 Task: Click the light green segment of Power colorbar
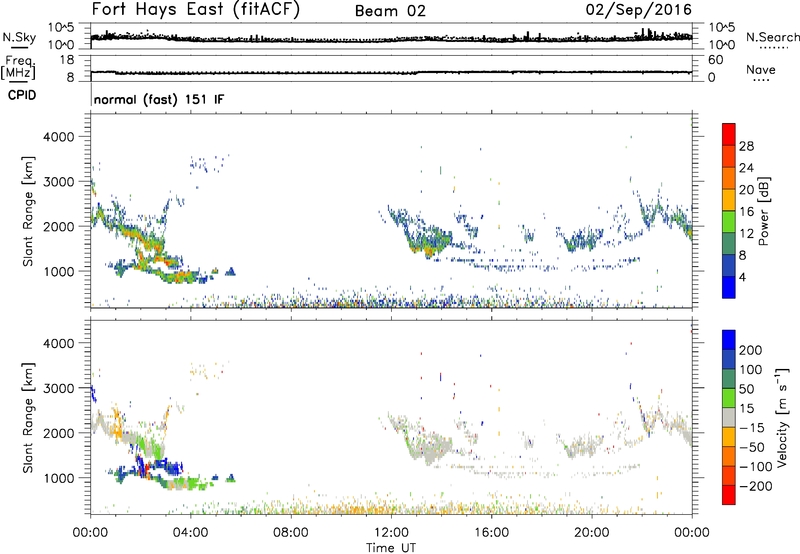click(729, 221)
